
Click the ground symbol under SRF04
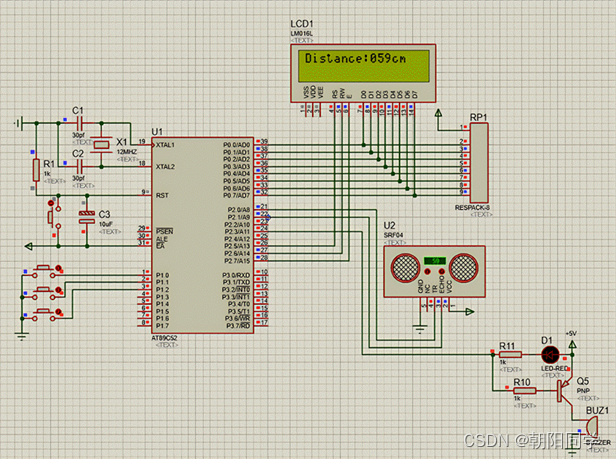420,329
